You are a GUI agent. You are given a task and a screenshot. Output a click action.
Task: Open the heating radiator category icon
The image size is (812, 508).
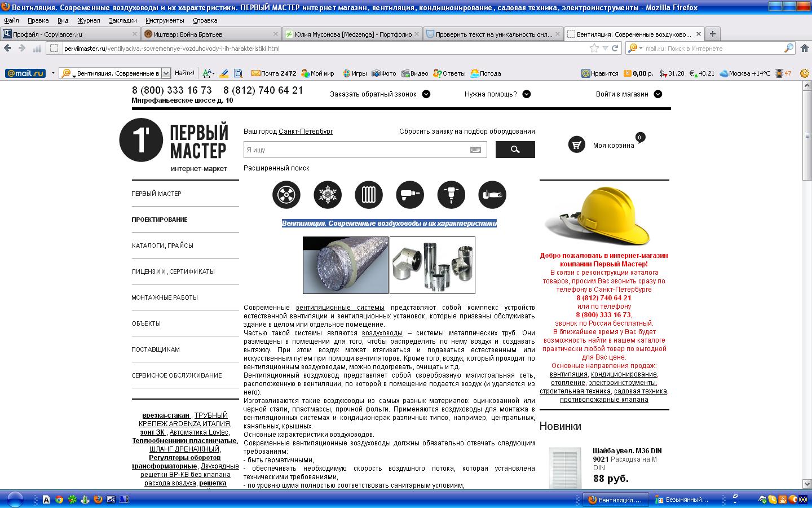(369, 195)
